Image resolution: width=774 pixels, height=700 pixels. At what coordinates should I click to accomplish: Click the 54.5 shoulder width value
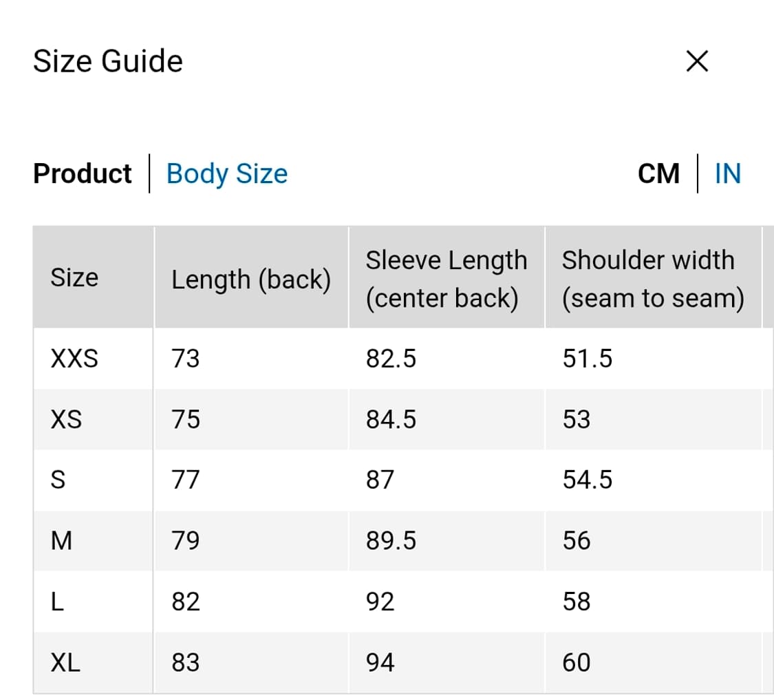[x=587, y=480]
